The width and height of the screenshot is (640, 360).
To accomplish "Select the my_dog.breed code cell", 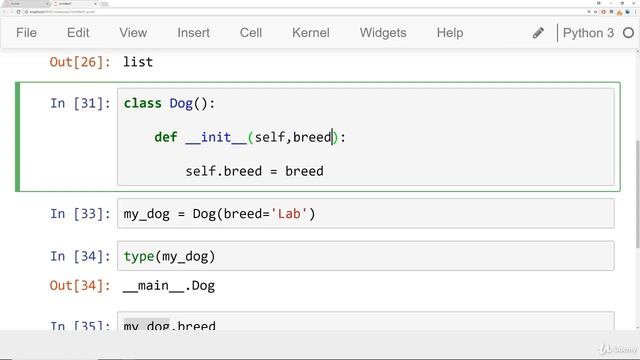I will pos(366,321).
